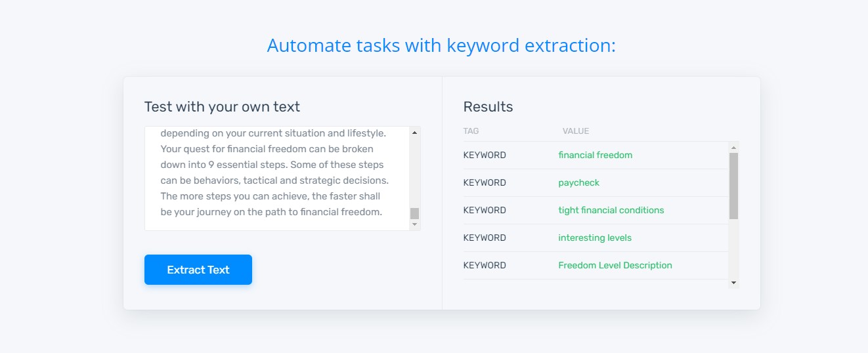Image resolution: width=868 pixels, height=353 pixels.
Task: Click the Results scrollbar up arrow
Action: click(734, 148)
